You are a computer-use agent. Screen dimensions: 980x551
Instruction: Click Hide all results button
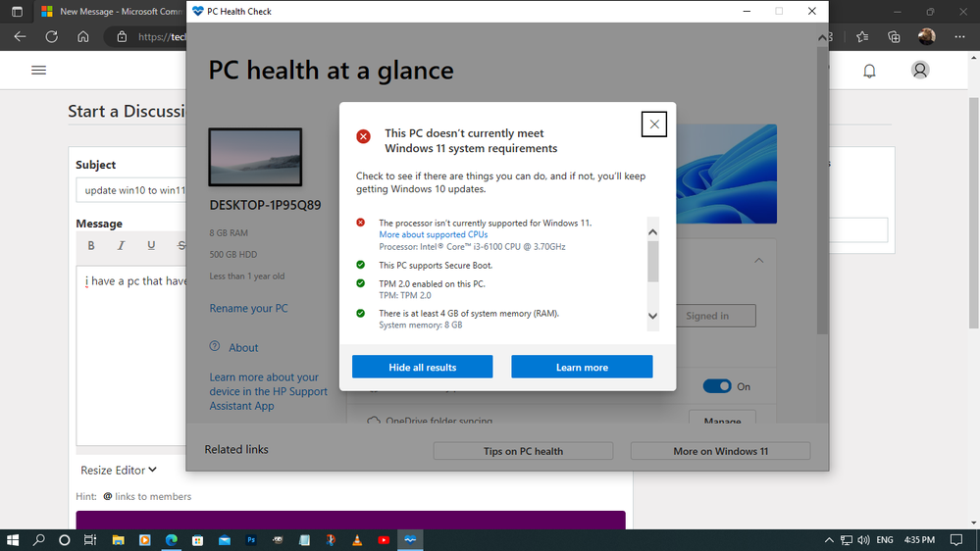423,367
